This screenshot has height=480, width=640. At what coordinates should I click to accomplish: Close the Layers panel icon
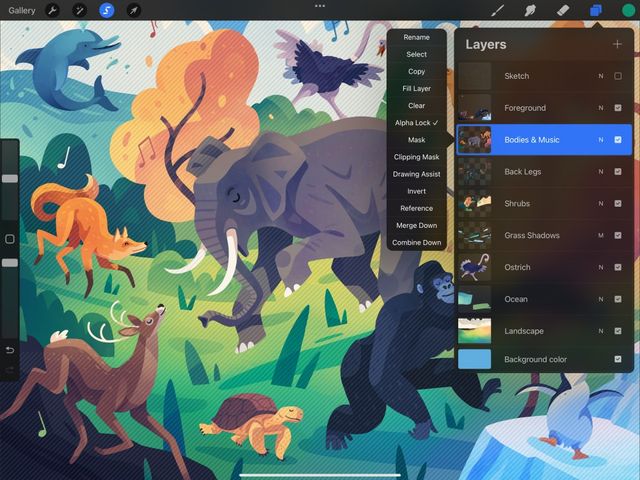pos(596,10)
